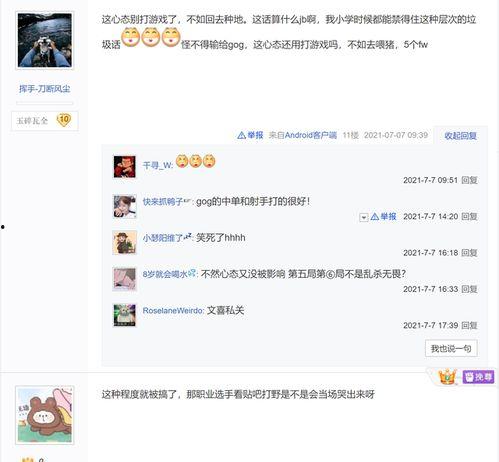Image resolution: width=499 pixels, height=462 pixels.
Task: Click the 我也说一句 comment button
Action: tap(451, 349)
